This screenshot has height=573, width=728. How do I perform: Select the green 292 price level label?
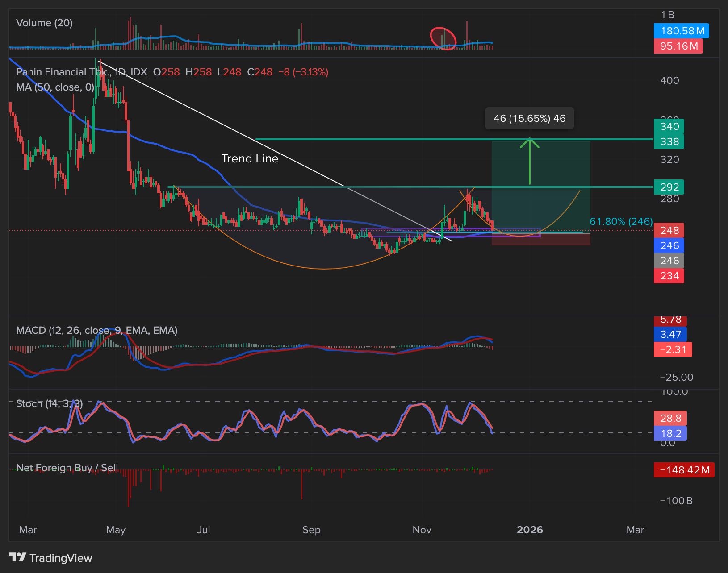[x=669, y=187]
